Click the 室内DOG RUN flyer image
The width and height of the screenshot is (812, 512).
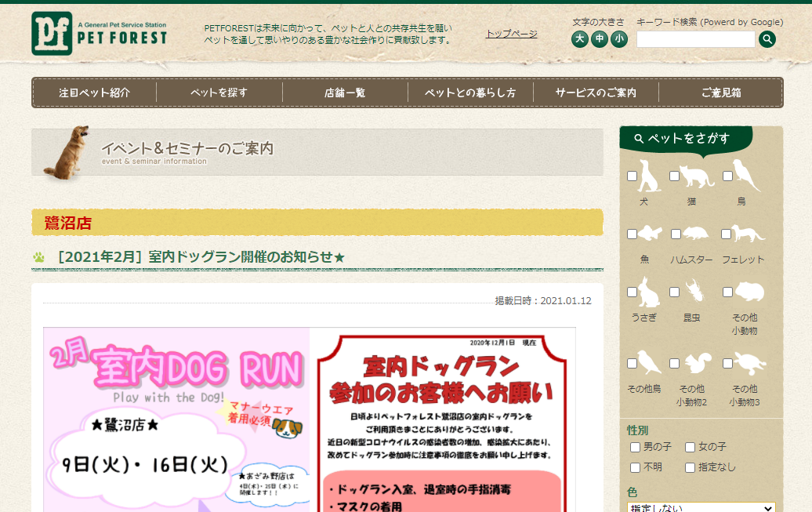coord(176,419)
